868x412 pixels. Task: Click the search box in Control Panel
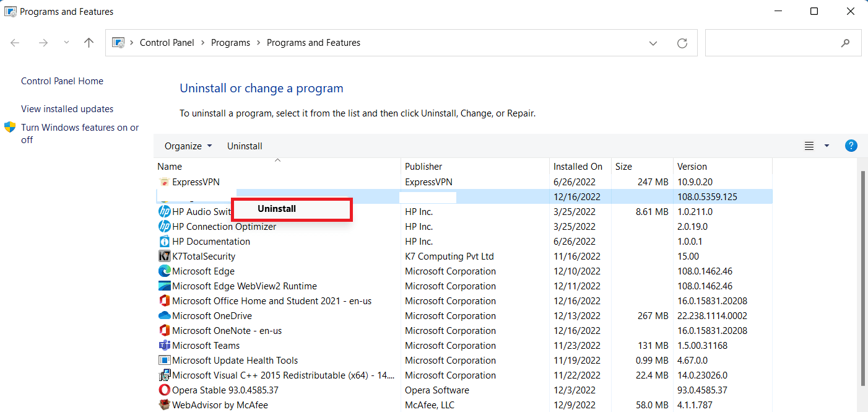coord(774,43)
